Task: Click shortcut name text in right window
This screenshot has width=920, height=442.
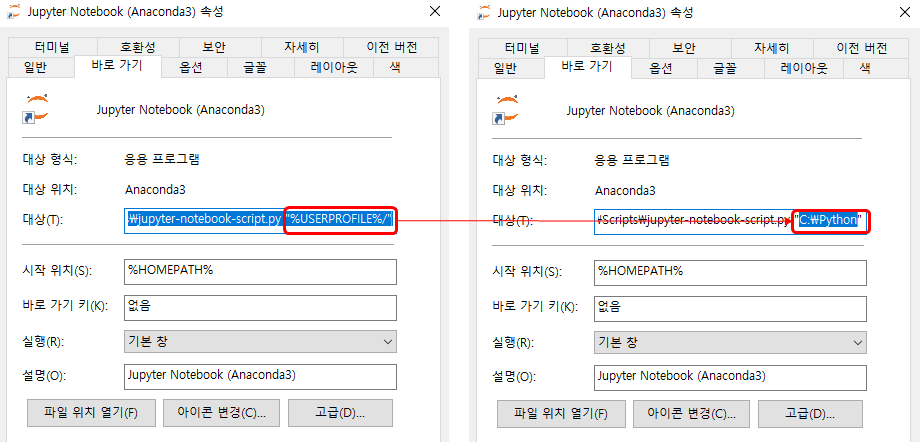Action: [x=651, y=110]
